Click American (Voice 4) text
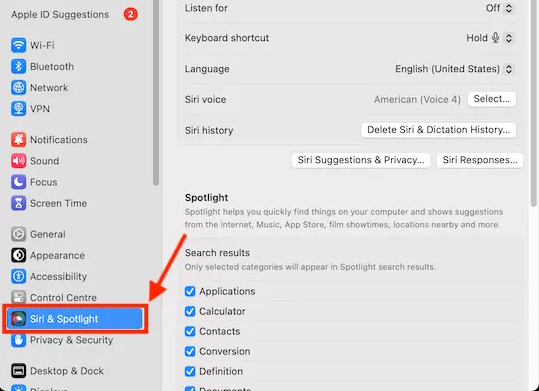The width and height of the screenshot is (539, 391). pos(417,99)
